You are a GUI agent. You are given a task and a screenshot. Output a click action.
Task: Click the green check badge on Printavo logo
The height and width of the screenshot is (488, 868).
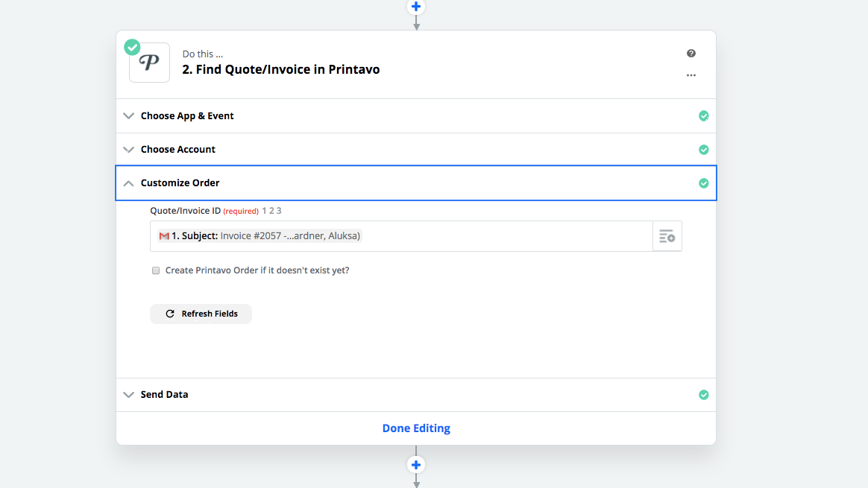pos(132,47)
